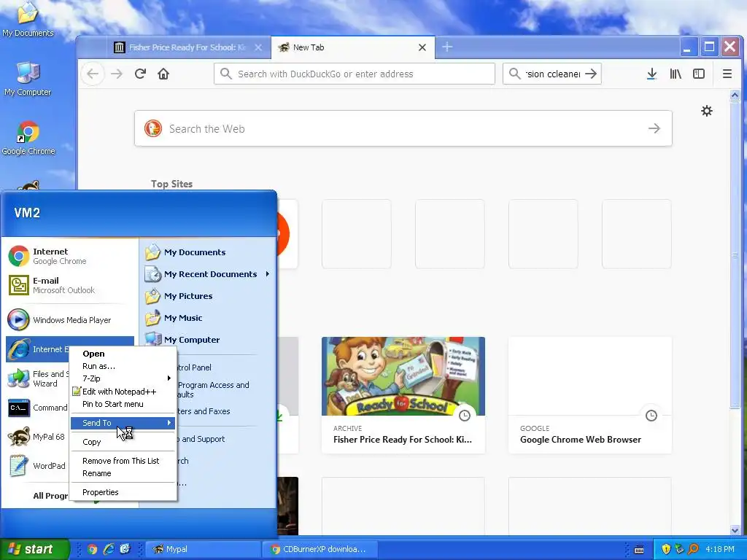Expand the Send To submenu
The height and width of the screenshot is (560, 747).
[123, 423]
